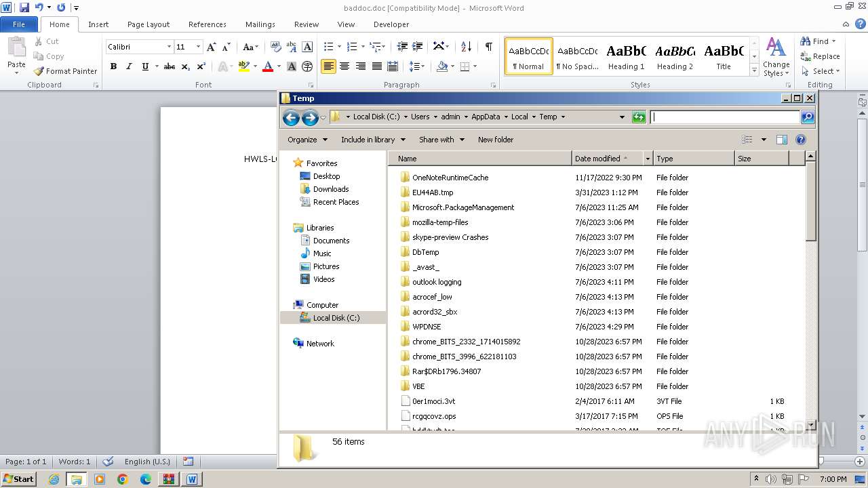
Task: Switch to the Insert tab
Action: tap(98, 24)
